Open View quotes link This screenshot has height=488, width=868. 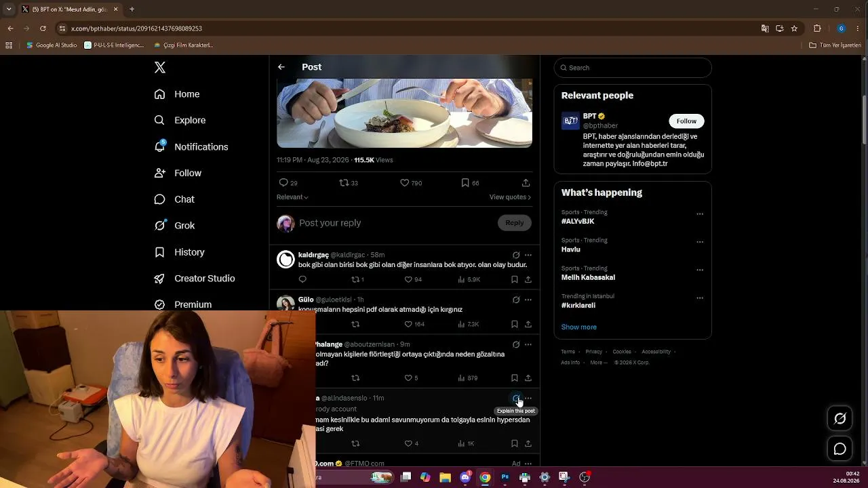pyautogui.click(x=510, y=197)
